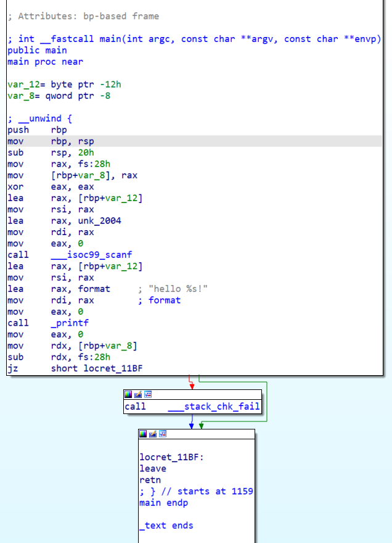Select the "var_8= qword ptr -8" definition
Viewport: 392px width, 543px height.
[x=59, y=96]
